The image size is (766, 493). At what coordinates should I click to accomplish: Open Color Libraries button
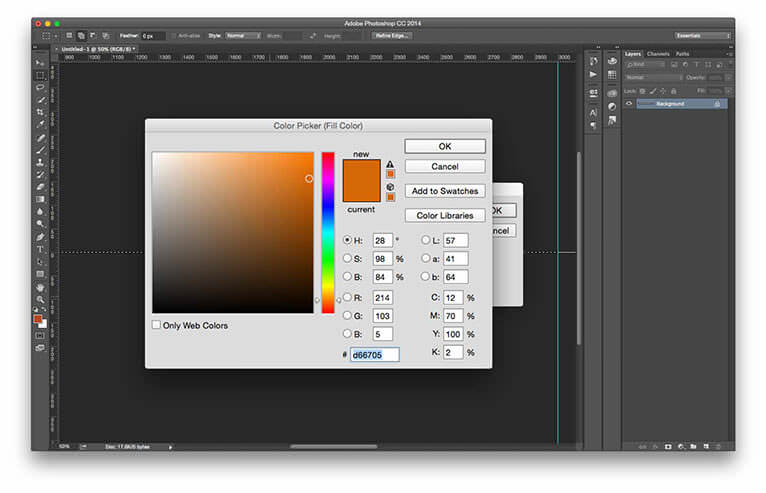[x=445, y=215]
